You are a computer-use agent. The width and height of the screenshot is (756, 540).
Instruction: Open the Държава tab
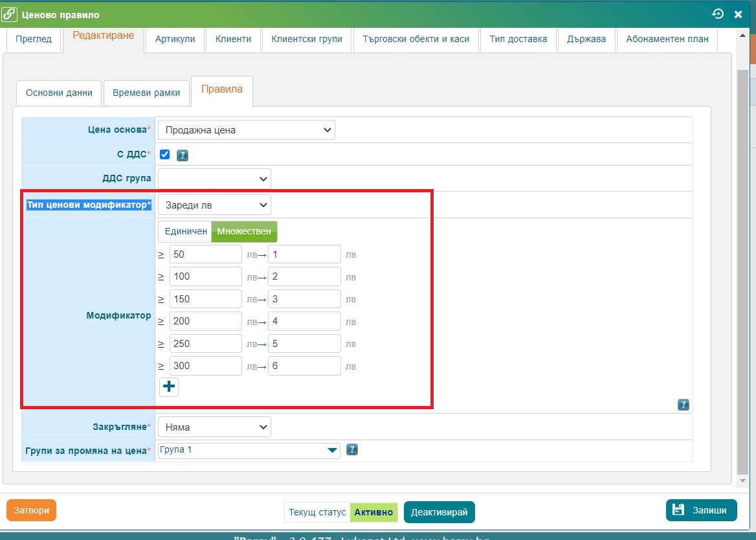[x=586, y=39]
